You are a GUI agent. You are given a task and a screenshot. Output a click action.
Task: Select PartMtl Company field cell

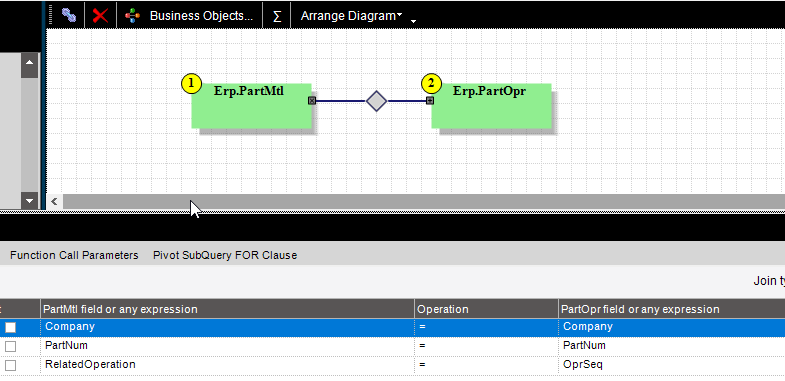point(227,327)
